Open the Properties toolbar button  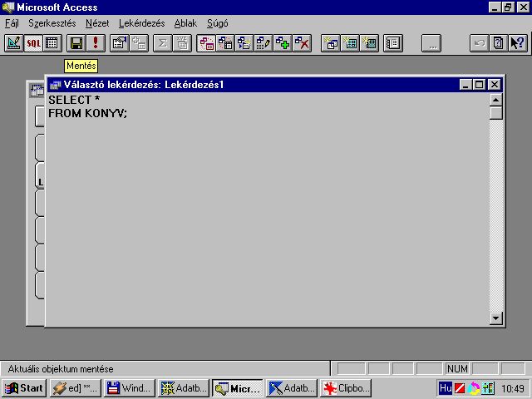(x=120, y=43)
